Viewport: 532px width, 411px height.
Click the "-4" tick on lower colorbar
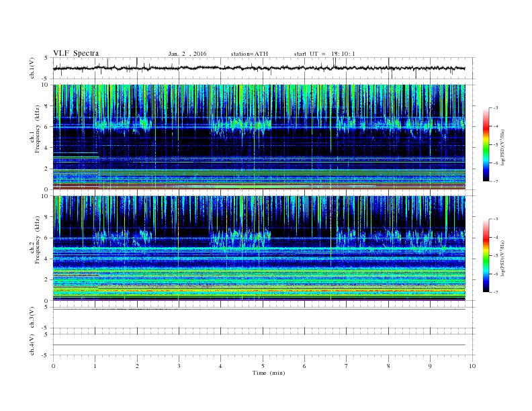(x=496, y=237)
